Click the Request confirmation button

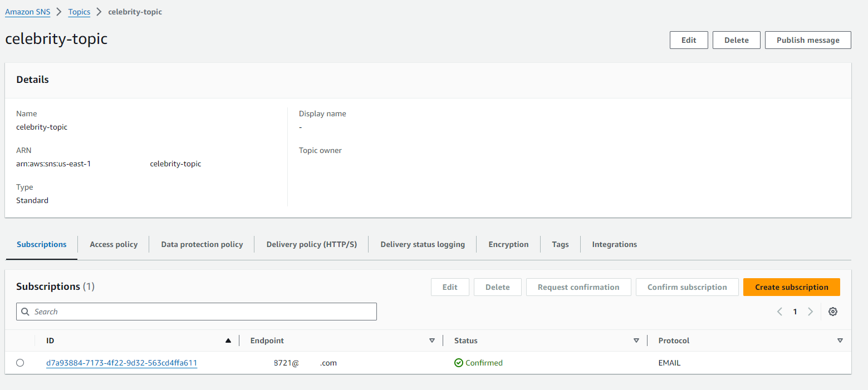tap(578, 287)
